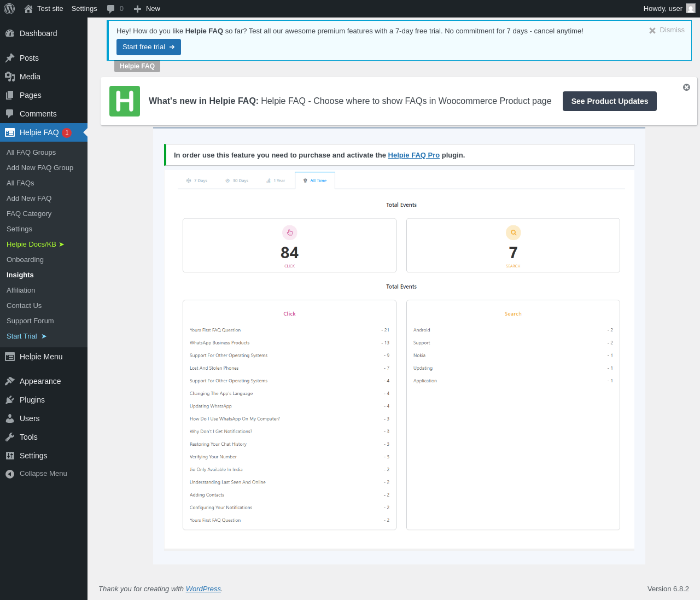This screenshot has width=700, height=600.
Task: Click the Dashboard gauge icon
Action: (x=10, y=33)
